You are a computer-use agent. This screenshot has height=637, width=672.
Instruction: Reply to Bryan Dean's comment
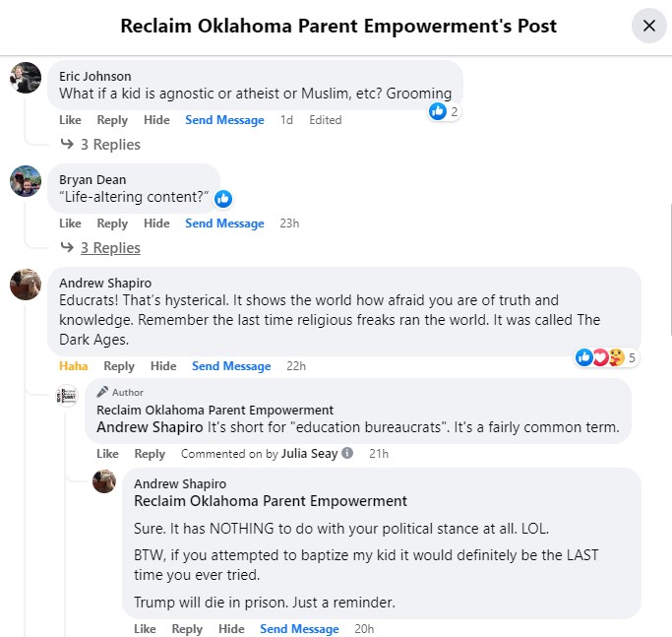pyautogui.click(x=112, y=223)
